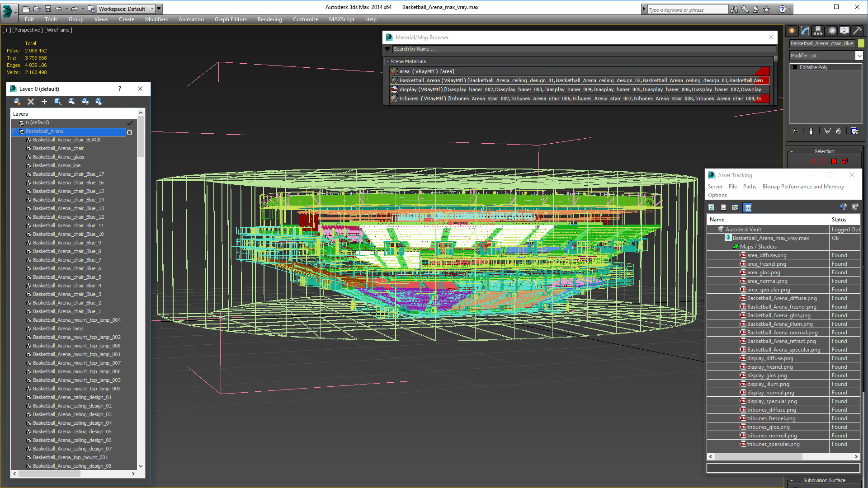Image resolution: width=868 pixels, height=488 pixels.
Task: Open the Create tab in command panel
Action: click(792, 31)
